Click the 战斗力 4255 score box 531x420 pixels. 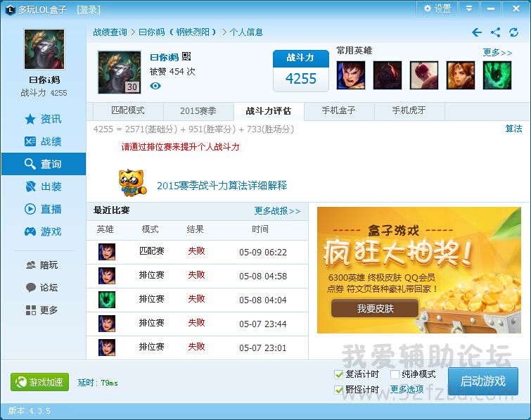(x=301, y=71)
